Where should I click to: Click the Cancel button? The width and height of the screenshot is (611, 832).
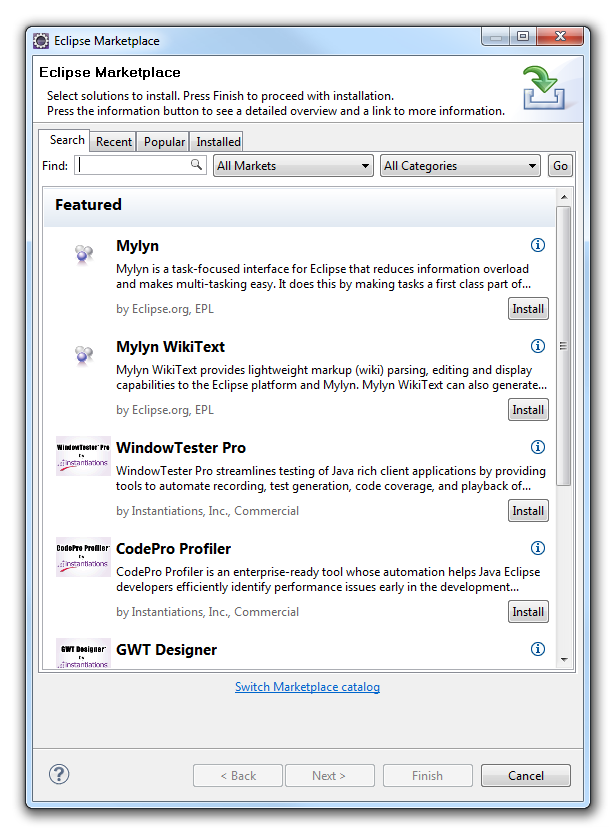coord(526,775)
